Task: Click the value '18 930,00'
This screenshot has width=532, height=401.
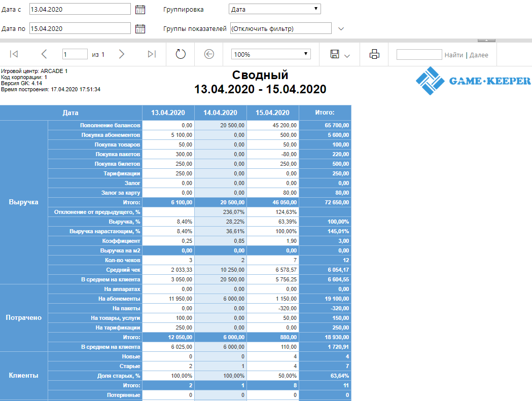Action: click(x=337, y=337)
